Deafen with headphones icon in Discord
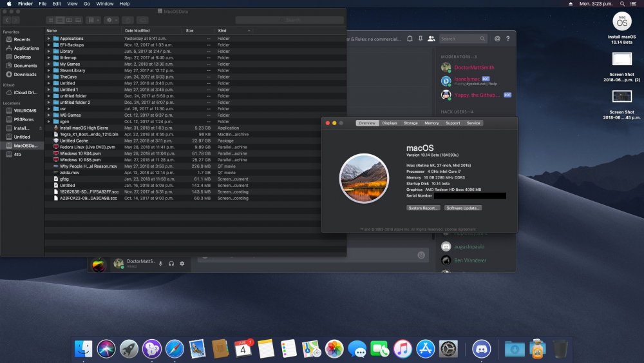This screenshot has height=363, width=644. point(171,264)
